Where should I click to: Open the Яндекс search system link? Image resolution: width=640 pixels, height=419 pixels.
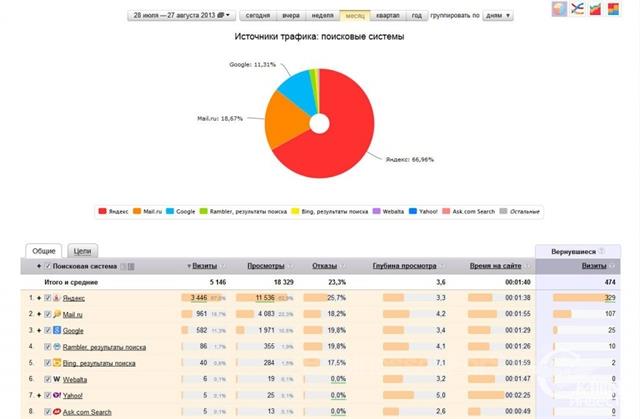click(x=74, y=298)
